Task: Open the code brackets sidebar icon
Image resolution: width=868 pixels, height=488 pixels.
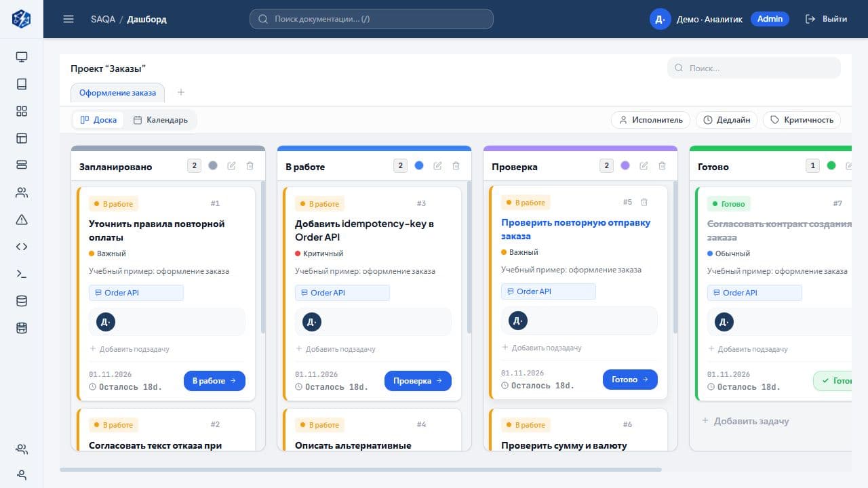Action: (22, 247)
